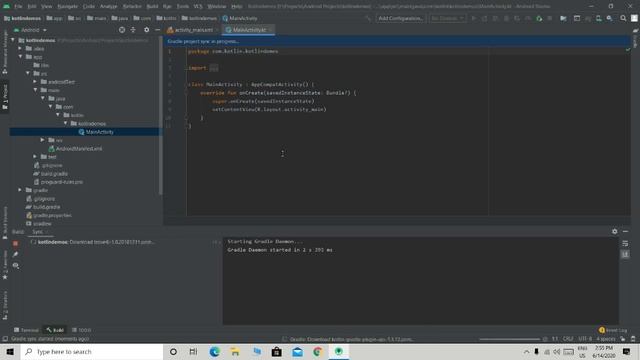The width and height of the screenshot is (640, 360).
Task: Collapse the main folder
Action: (36, 90)
